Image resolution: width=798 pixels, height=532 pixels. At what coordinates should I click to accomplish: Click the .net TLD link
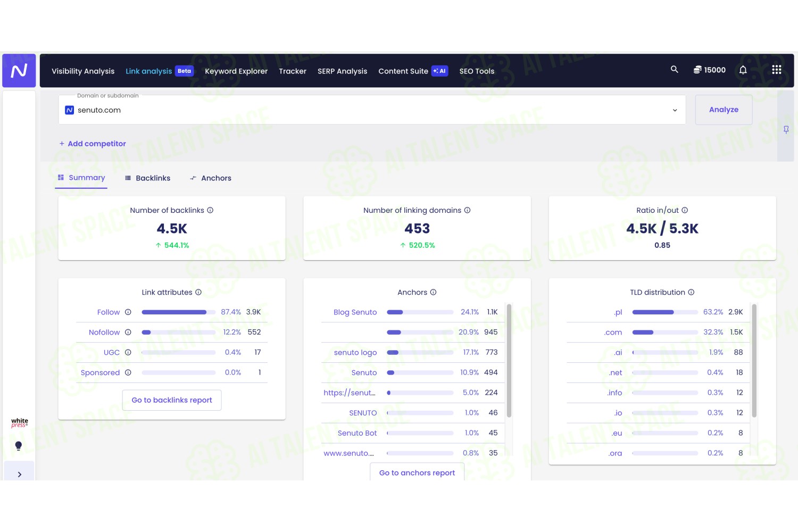(x=616, y=373)
